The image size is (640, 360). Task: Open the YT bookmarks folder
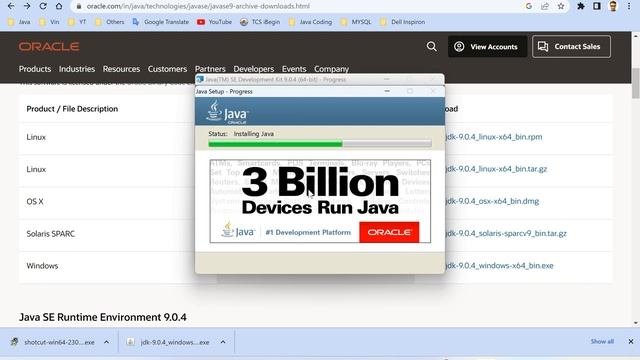77,22
